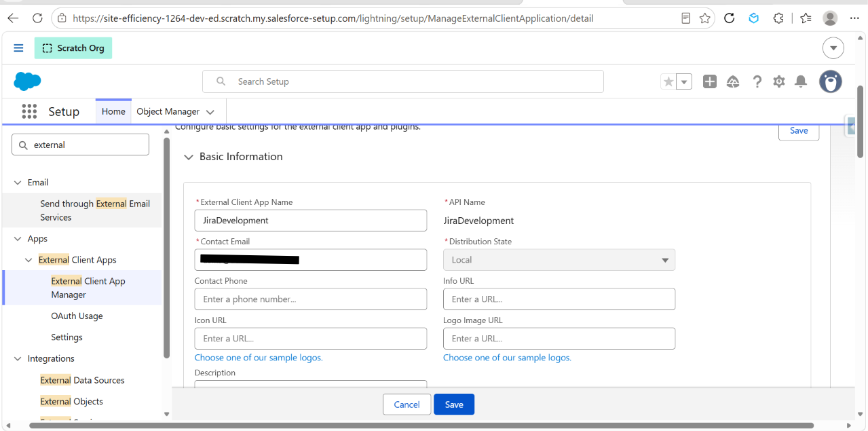
Task: Open the hamburger menu beside Scratch Org
Action: (19, 48)
